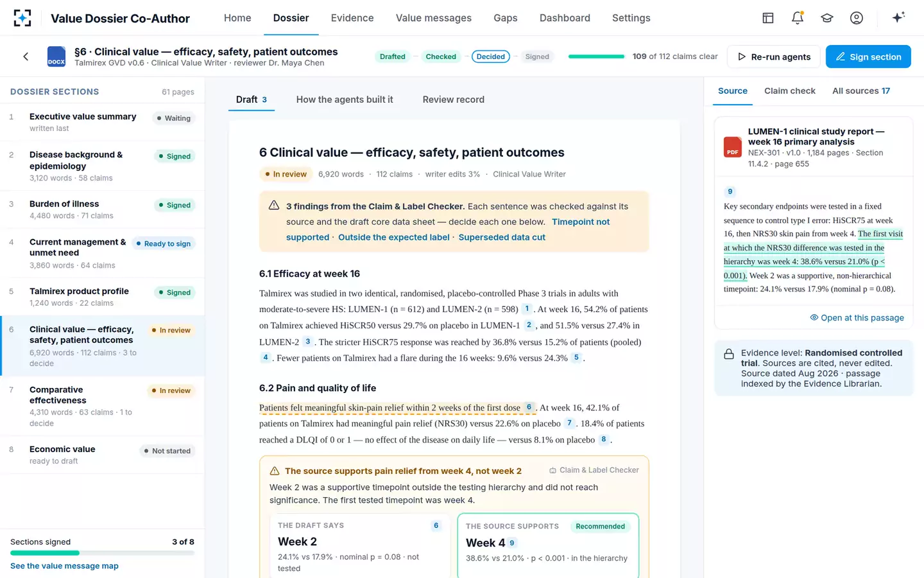This screenshot has height=578, width=924.
Task: Click citation marker 6 after pain relief sentence
Action: pos(529,407)
